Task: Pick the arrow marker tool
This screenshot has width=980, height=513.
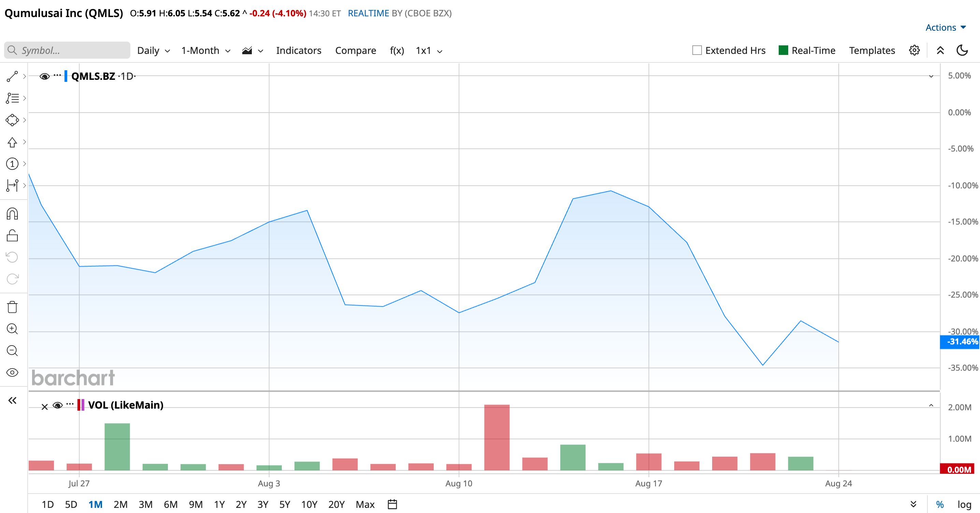Action: [x=12, y=142]
